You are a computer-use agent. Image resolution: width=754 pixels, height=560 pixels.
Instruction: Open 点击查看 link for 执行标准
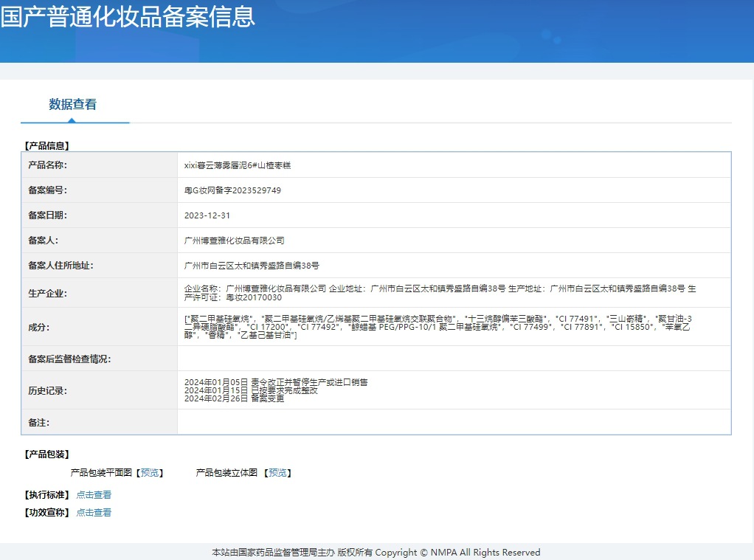pyautogui.click(x=94, y=494)
